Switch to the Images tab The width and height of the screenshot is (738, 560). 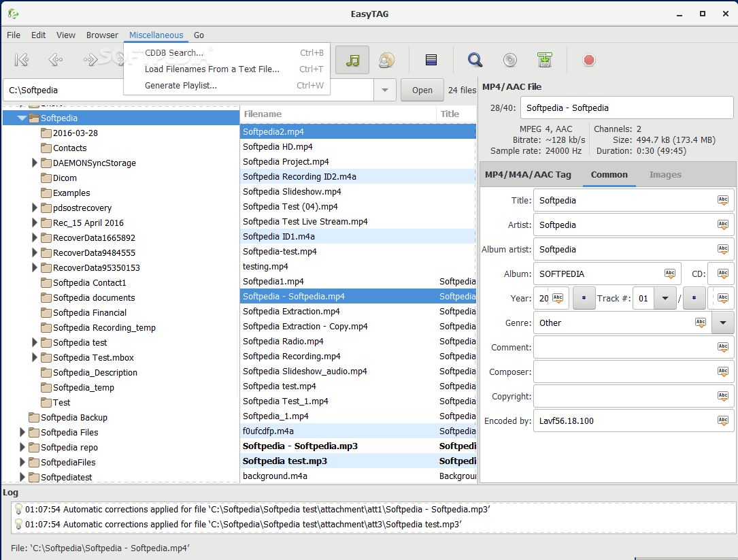(665, 175)
